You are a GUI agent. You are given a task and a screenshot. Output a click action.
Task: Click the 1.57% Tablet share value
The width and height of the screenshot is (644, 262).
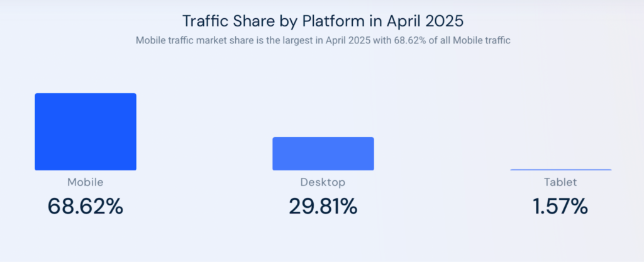pos(560,206)
